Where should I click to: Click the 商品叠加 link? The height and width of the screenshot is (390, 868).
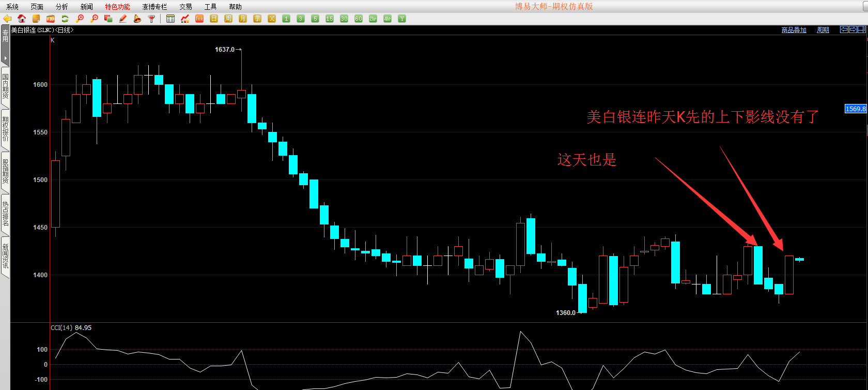click(794, 30)
